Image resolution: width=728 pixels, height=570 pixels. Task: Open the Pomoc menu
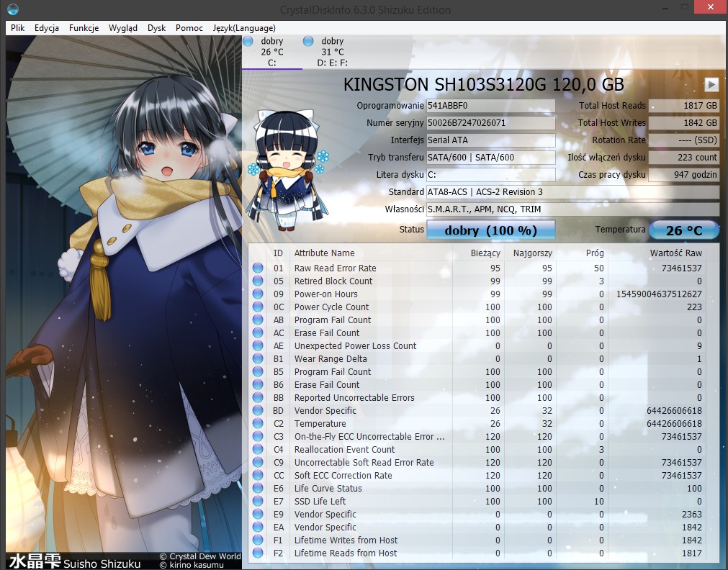pyautogui.click(x=189, y=28)
